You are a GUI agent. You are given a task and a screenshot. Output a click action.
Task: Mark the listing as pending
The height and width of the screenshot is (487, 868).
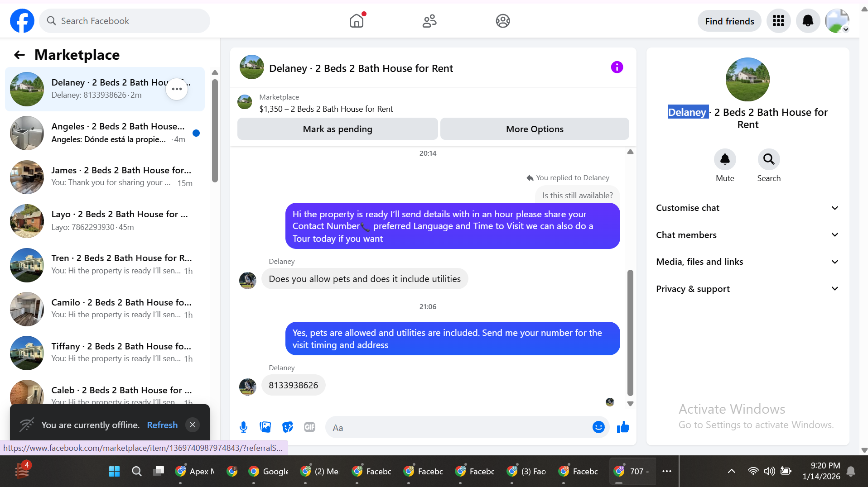[x=338, y=129]
